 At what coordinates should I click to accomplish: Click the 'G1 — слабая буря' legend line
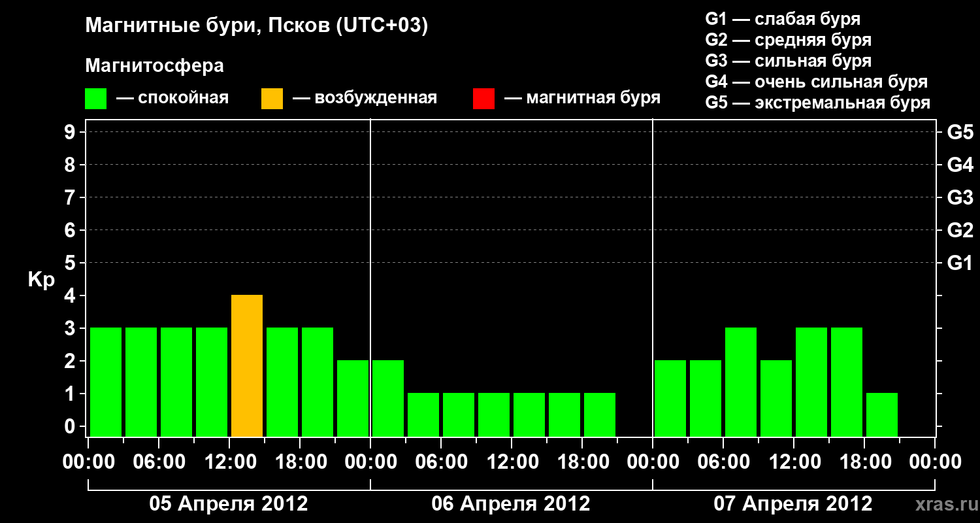point(783,19)
